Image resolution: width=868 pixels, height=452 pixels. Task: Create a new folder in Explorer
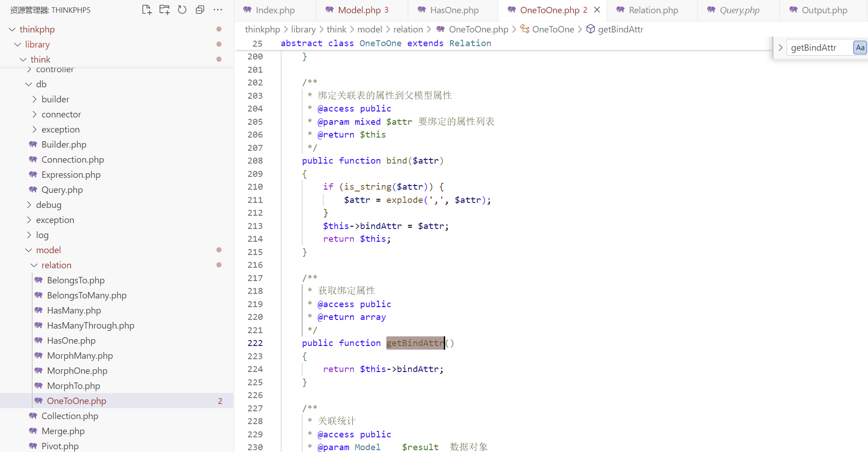tap(164, 10)
